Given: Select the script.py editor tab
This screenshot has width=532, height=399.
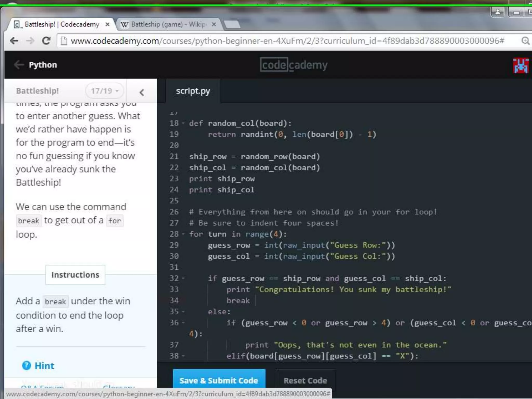Looking at the screenshot, I should pyautogui.click(x=193, y=91).
